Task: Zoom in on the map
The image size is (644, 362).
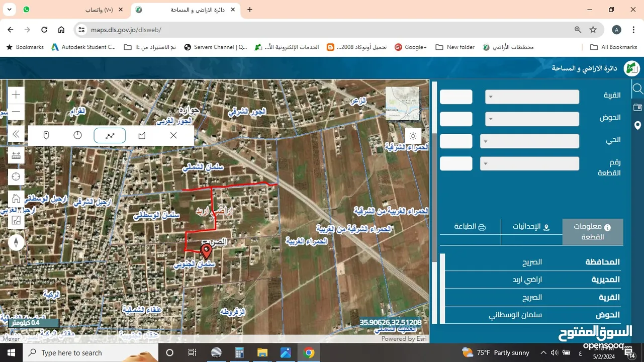Action: pyautogui.click(x=16, y=95)
